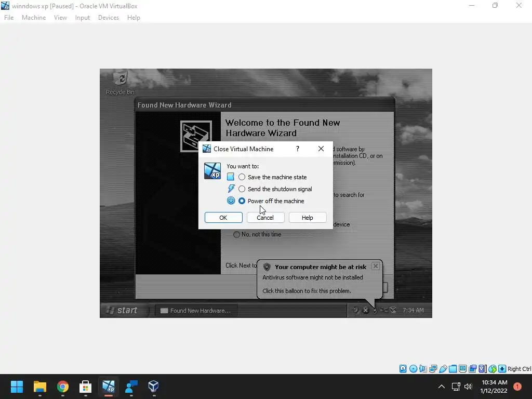
Task: Close the "Your computer might be at risk" balloon
Action: point(375,266)
